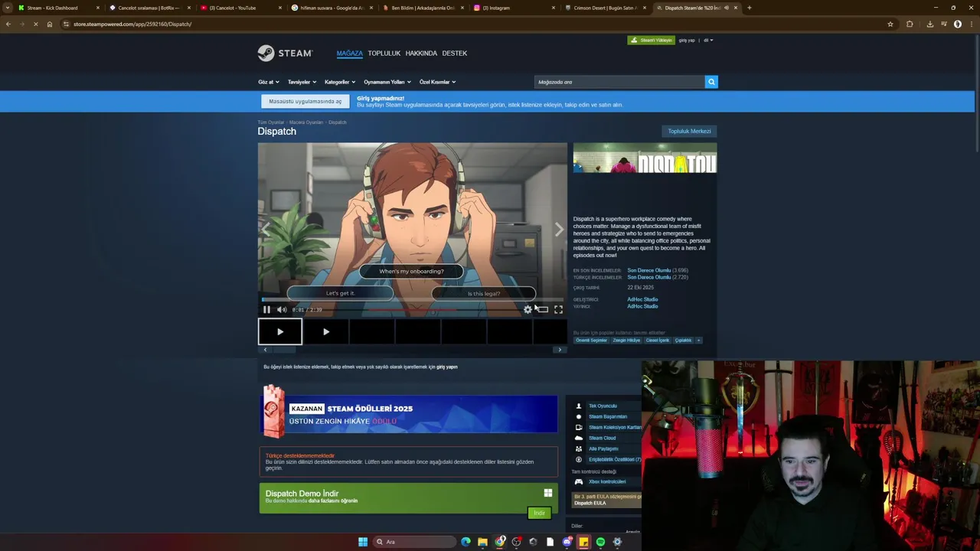Click the Steam Başarımları feature

pyautogui.click(x=608, y=416)
